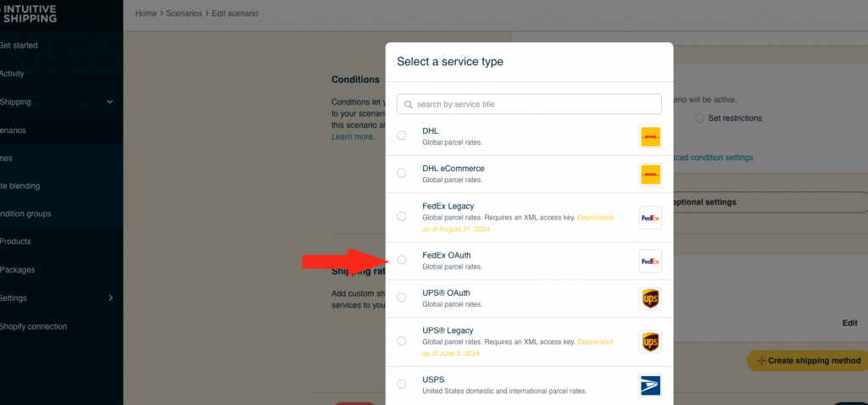Click the Edit scenario breadcrumb text
Viewport: 868px width, 405px height.
pos(235,14)
